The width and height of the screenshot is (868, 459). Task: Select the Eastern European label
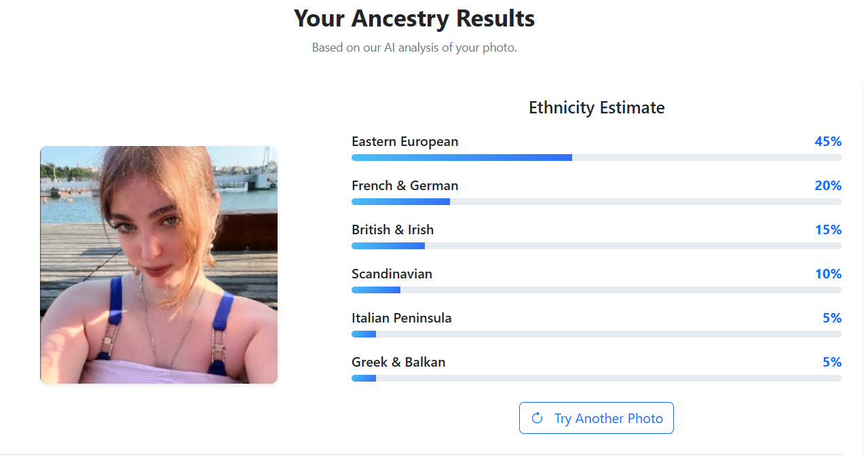point(404,141)
